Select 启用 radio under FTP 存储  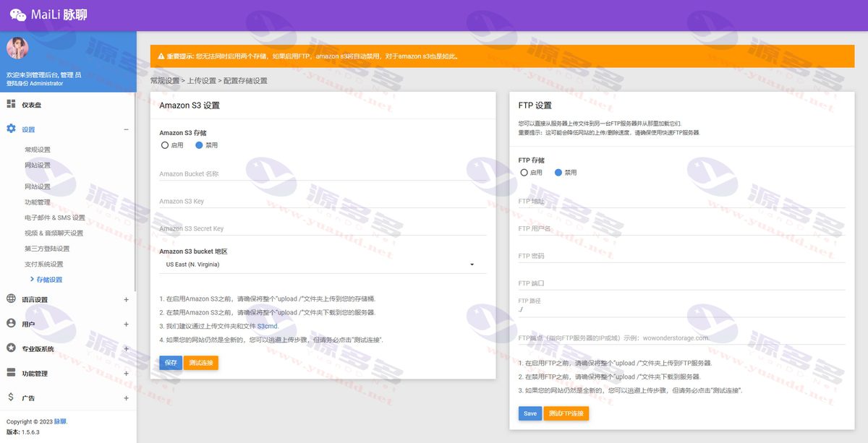click(x=524, y=173)
